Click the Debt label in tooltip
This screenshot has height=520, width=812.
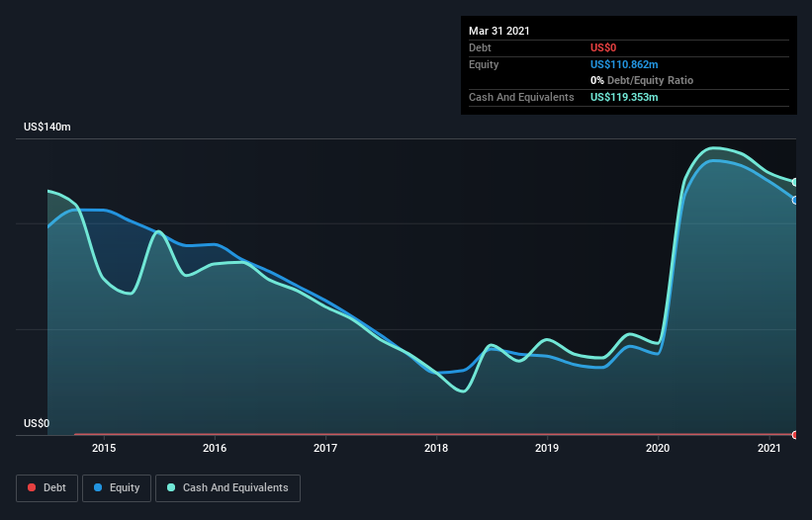coord(480,47)
